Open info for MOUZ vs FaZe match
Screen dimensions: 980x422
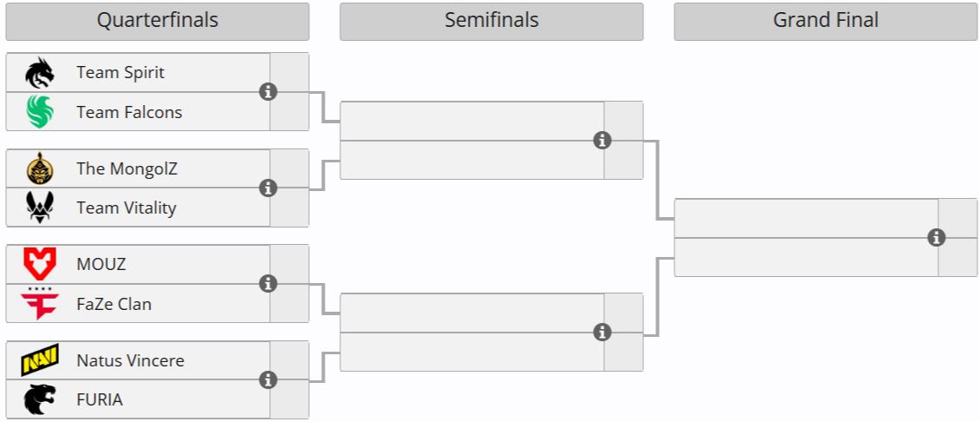[268, 284]
